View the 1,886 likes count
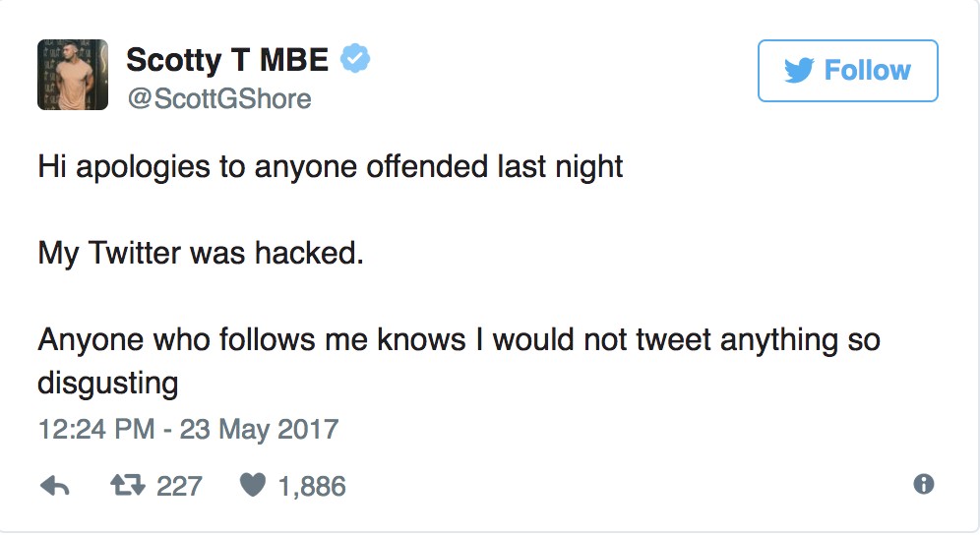This screenshot has width=980, height=535. click(x=313, y=486)
